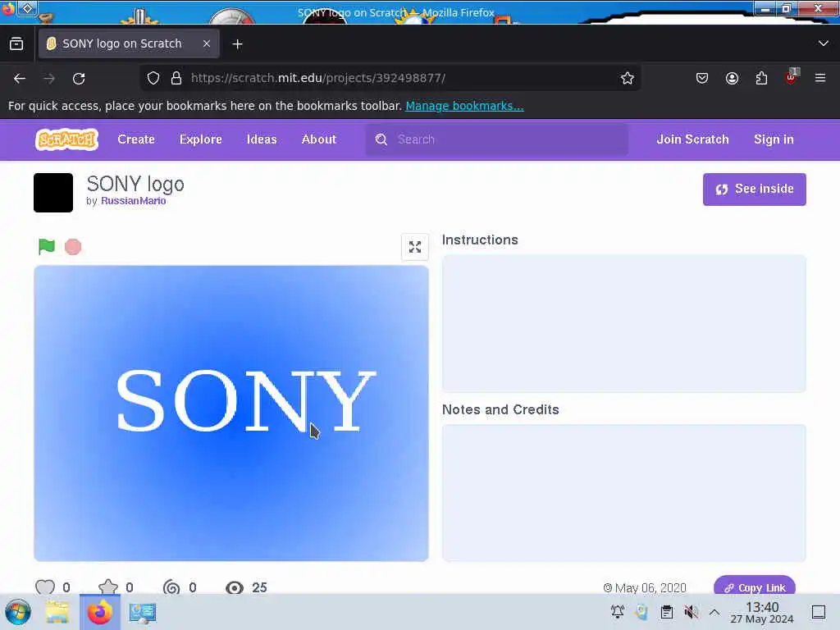The image size is (840, 630).
Task: Enter full screen mode on the stage
Action: pos(414,247)
